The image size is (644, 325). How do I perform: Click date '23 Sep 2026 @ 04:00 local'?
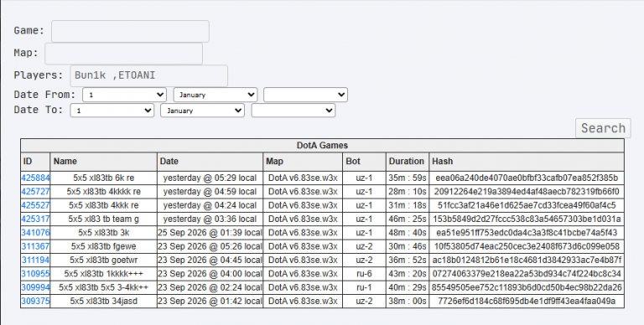coord(210,274)
